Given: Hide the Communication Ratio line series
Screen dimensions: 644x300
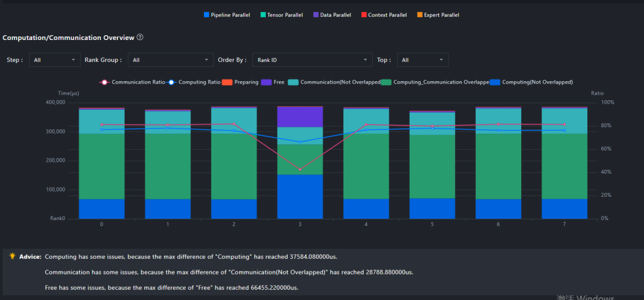Looking at the screenshot, I should pyautogui.click(x=132, y=82).
